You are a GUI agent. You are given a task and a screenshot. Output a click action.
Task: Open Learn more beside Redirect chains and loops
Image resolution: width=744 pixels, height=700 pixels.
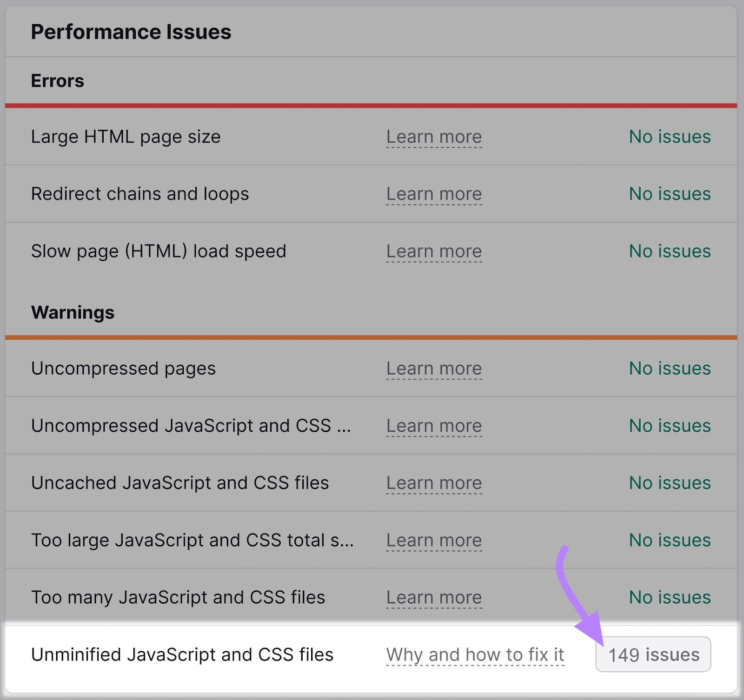[x=434, y=194]
